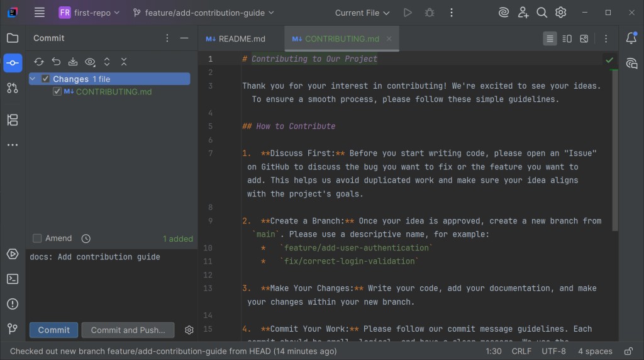Image resolution: width=644 pixels, height=360 pixels.
Task: Open the Structure tool window
Action: 13,120
